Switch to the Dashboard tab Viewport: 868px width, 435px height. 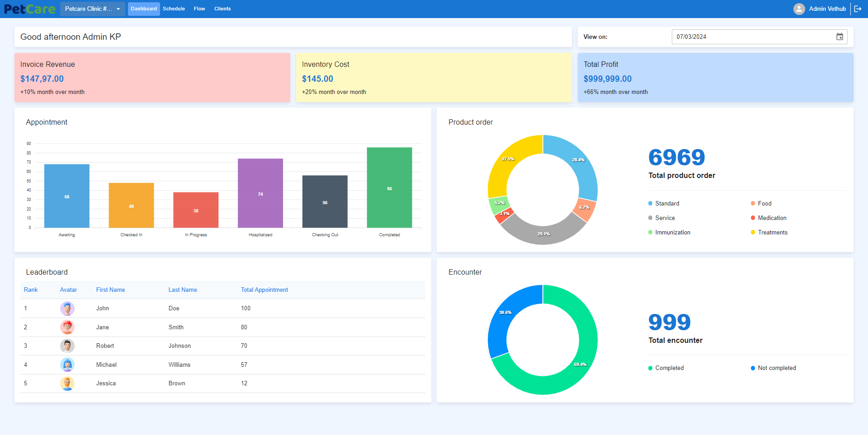point(144,9)
